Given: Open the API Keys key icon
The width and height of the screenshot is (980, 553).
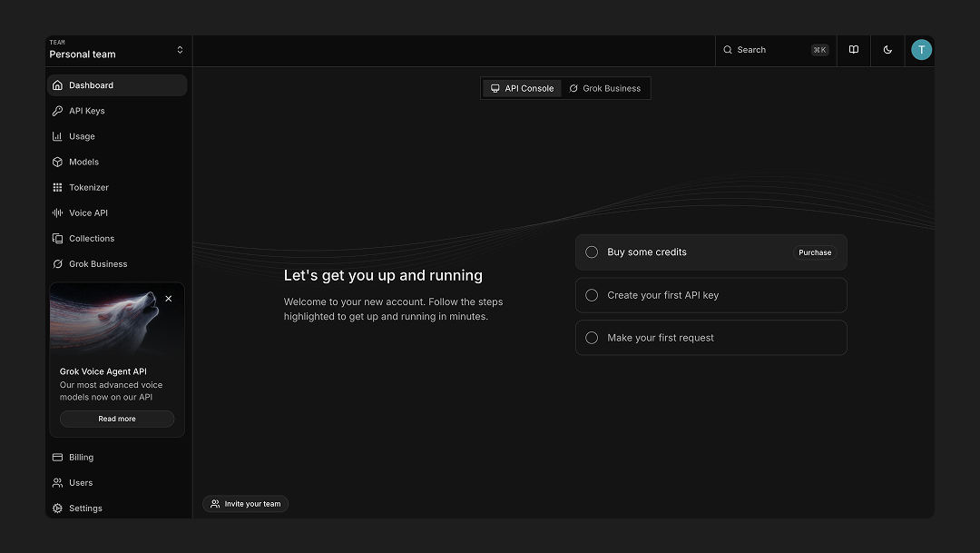Looking at the screenshot, I should [x=57, y=111].
